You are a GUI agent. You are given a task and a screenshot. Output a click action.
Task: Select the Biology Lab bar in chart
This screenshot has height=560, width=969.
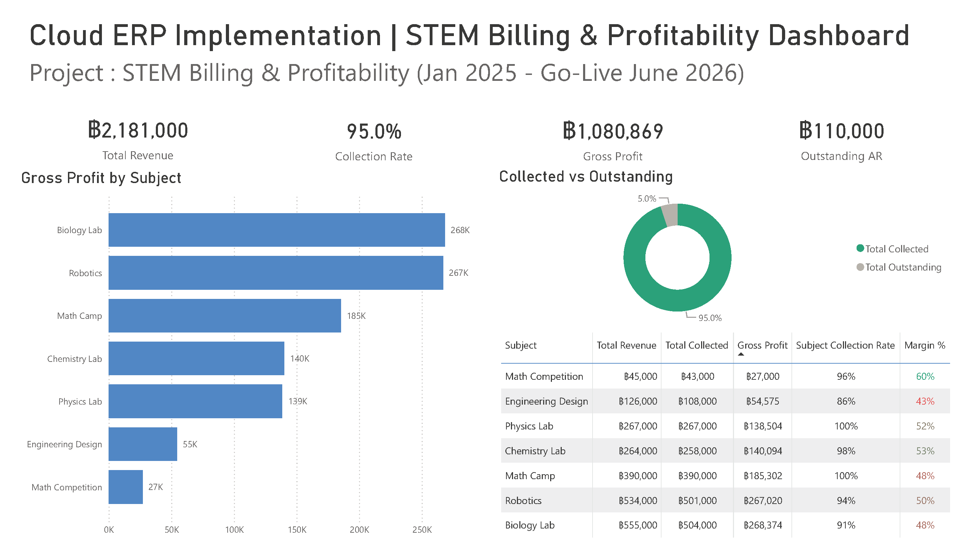click(276, 230)
